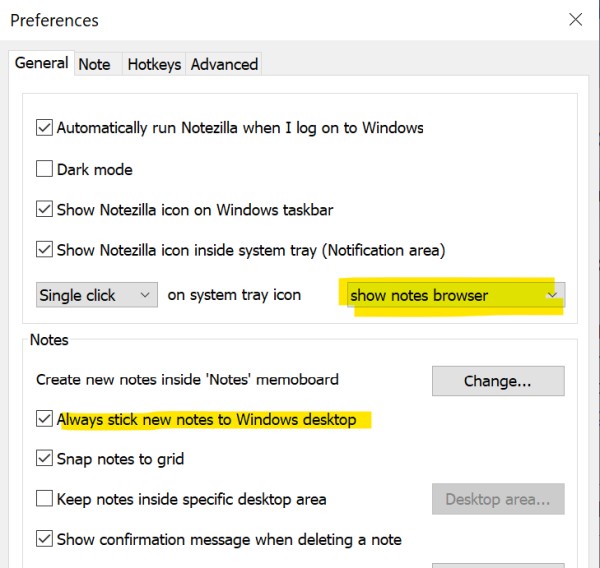Viewport: 600px width, 568px height.
Task: Disable Always stick new notes to desktop
Action: [44, 420]
